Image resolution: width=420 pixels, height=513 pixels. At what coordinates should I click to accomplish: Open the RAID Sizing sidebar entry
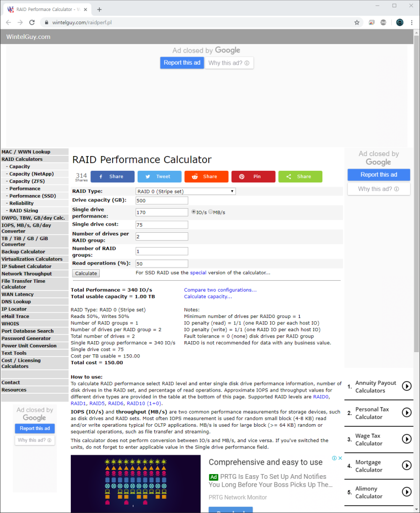pos(23,210)
